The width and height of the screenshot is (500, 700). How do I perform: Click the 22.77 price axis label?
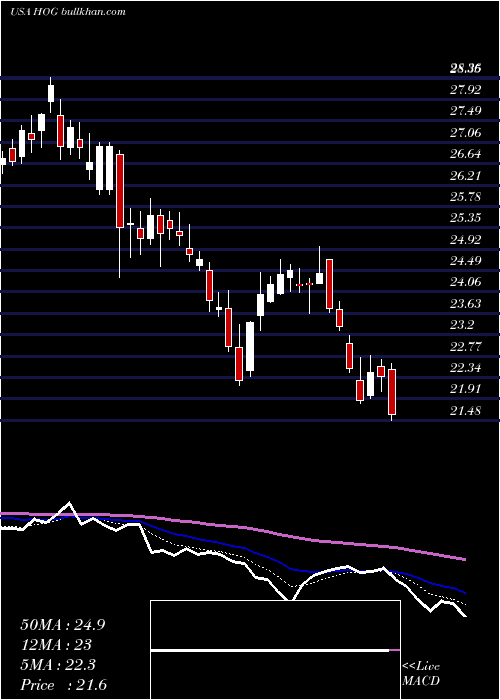tap(466, 346)
